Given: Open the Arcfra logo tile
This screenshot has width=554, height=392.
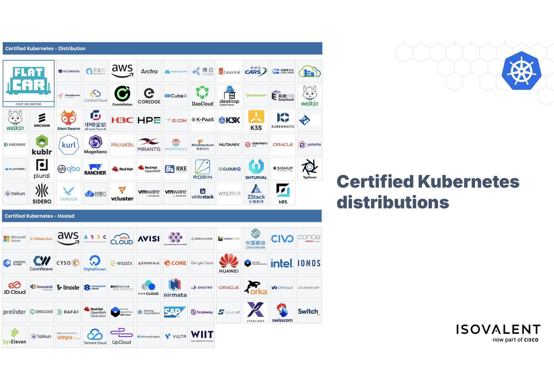Looking at the screenshot, I should 149,71.
